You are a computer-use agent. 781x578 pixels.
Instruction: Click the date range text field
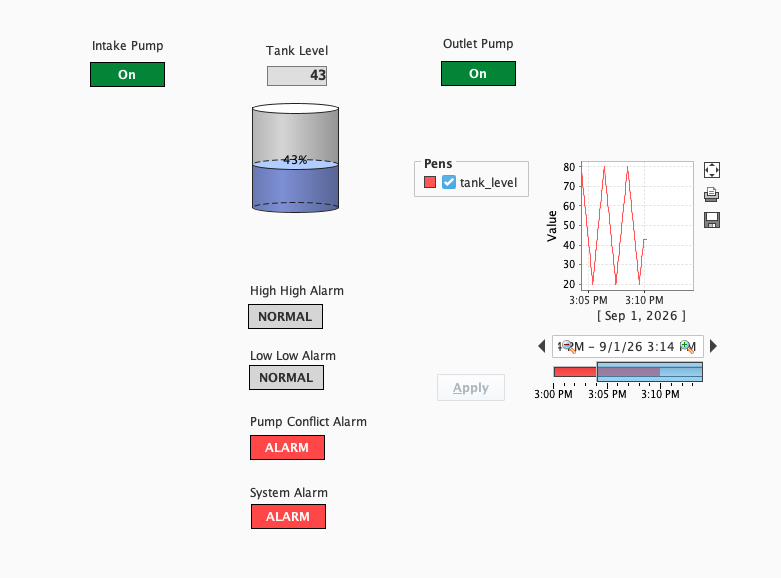pyautogui.click(x=628, y=346)
